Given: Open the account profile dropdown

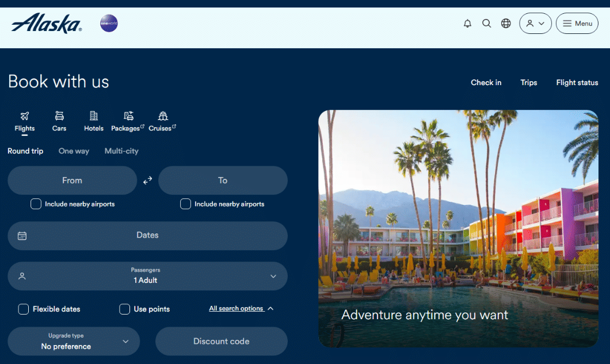Looking at the screenshot, I should 535,24.
